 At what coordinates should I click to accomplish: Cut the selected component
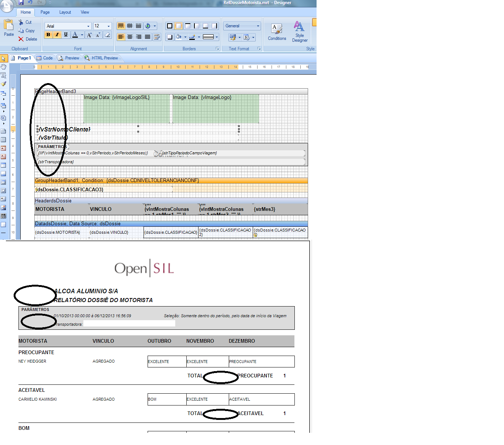(25, 22)
